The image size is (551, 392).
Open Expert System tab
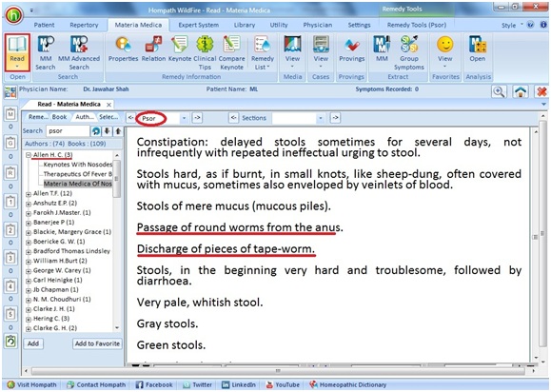coord(199,25)
